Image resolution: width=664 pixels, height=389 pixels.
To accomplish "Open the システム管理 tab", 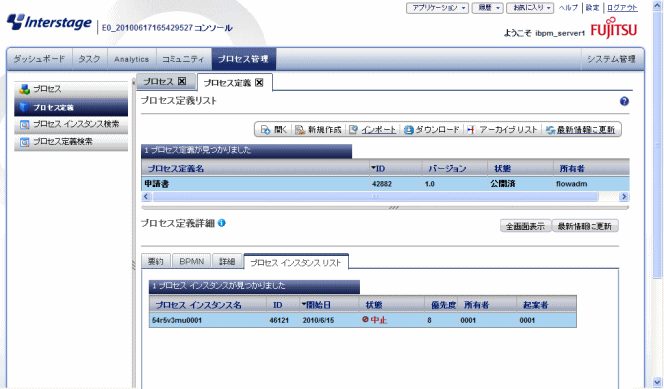I will [x=611, y=59].
